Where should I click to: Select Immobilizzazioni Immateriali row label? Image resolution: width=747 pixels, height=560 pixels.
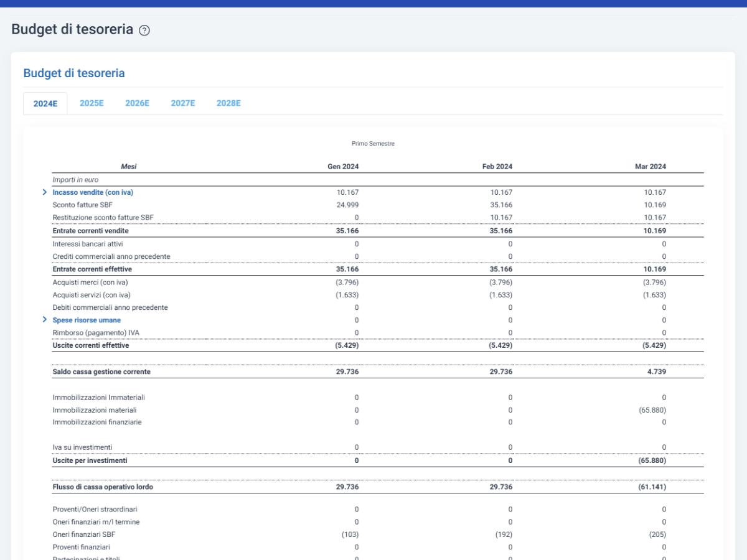pos(98,397)
